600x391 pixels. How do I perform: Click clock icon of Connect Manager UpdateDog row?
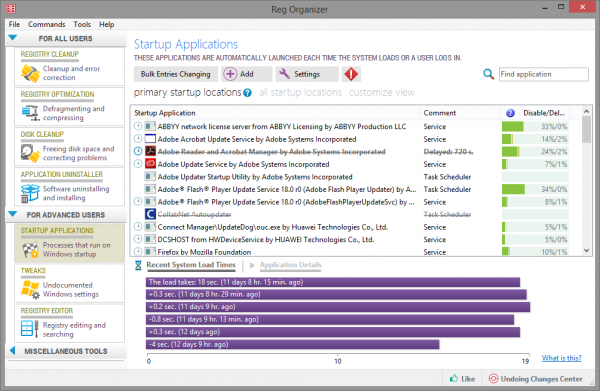click(138, 226)
